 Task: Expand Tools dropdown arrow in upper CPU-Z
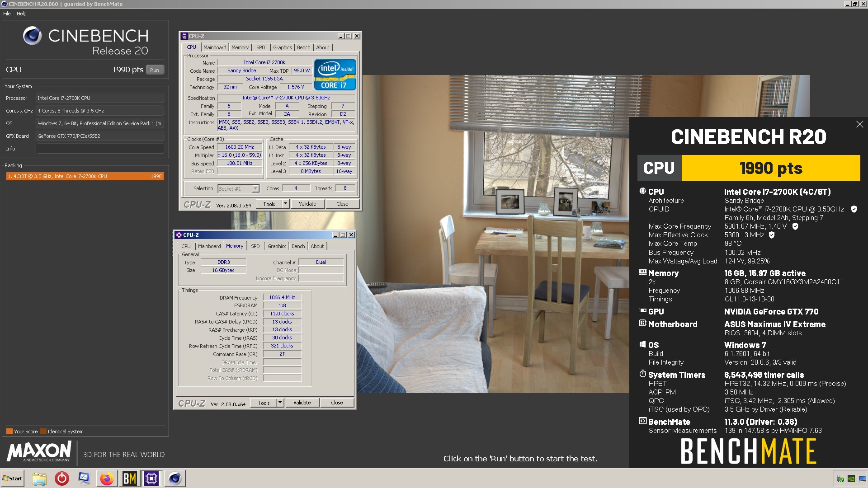[x=285, y=204]
